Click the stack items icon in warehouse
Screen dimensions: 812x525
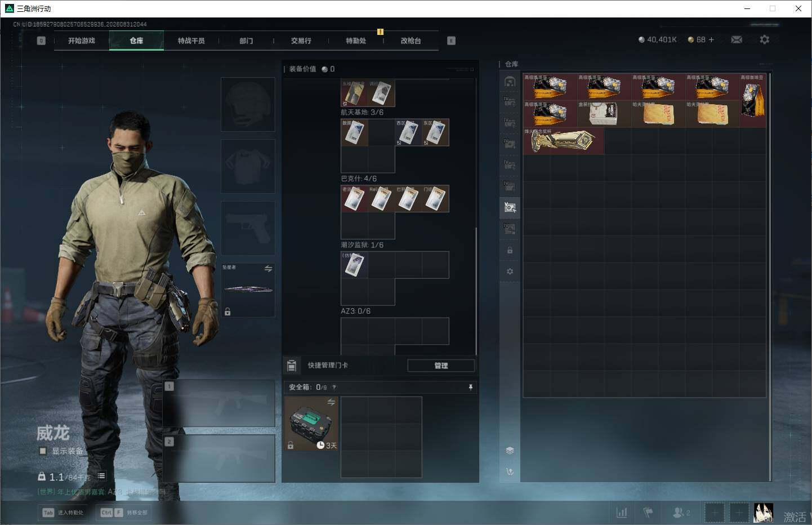tap(510, 450)
